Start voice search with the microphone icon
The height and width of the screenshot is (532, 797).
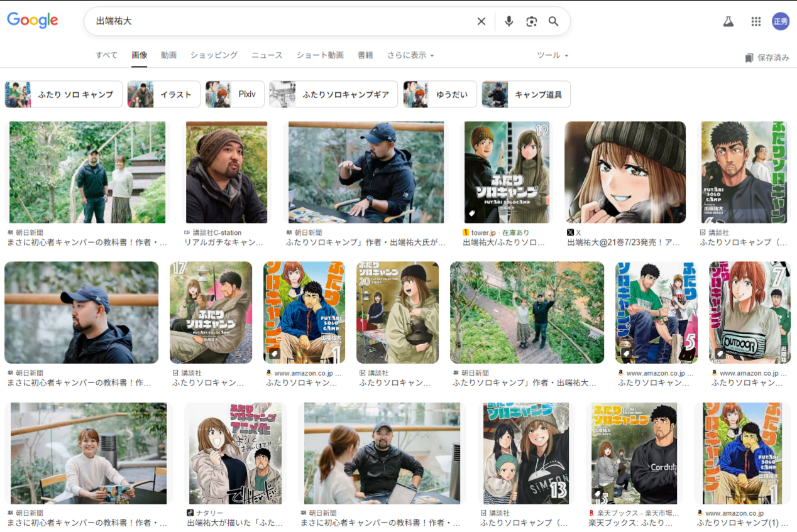pos(509,21)
